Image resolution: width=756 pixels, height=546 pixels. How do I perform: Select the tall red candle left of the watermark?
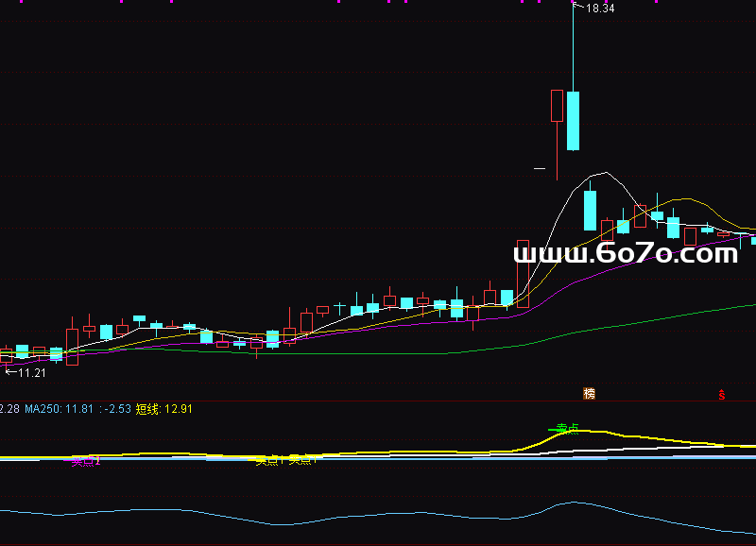tap(523, 274)
